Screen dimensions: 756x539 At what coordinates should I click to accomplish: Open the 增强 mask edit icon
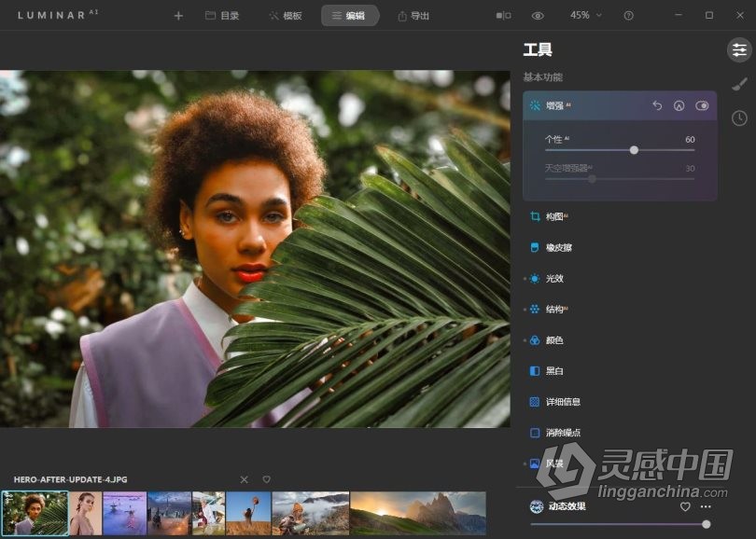click(679, 105)
